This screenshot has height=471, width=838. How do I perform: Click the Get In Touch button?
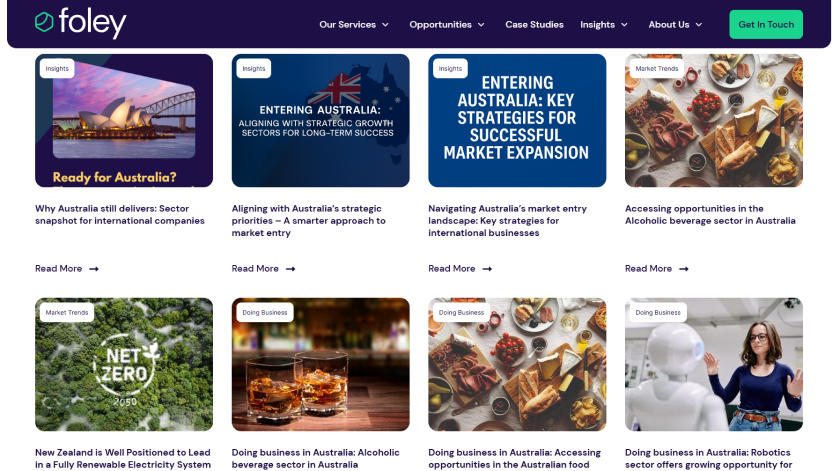[x=766, y=25]
